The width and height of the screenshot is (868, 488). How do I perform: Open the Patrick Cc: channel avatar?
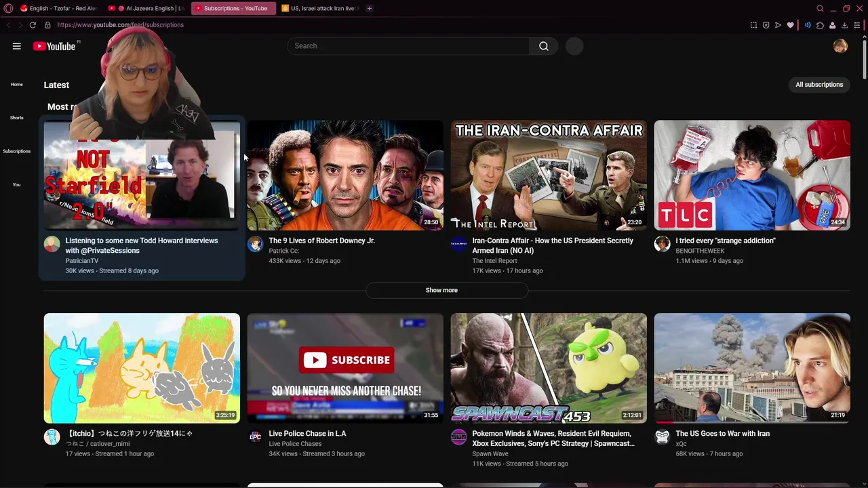point(256,245)
